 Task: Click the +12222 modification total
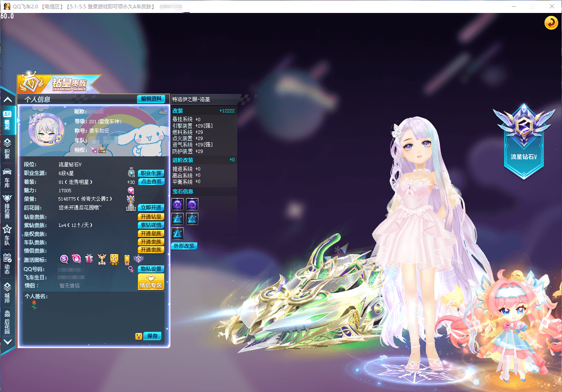[227, 111]
